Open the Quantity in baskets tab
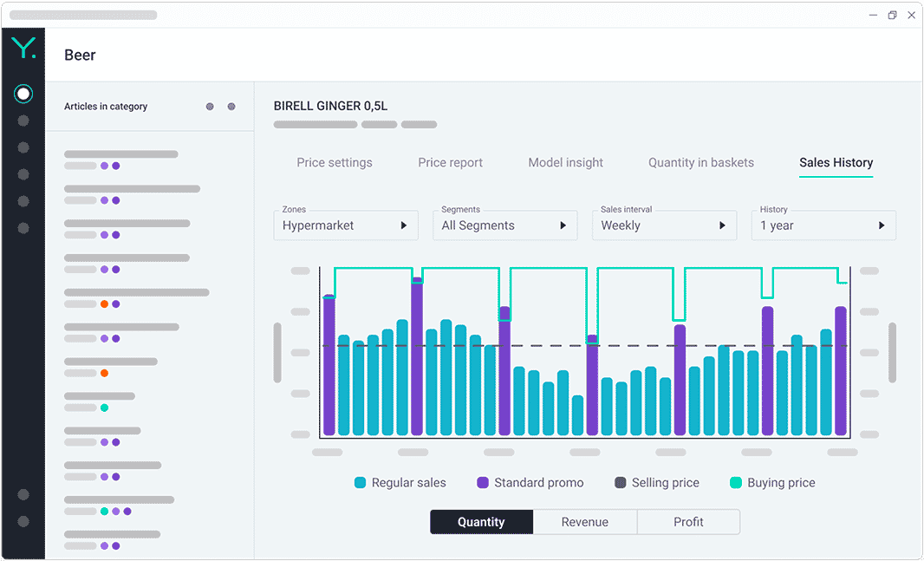The width and height of the screenshot is (924, 561). [701, 163]
